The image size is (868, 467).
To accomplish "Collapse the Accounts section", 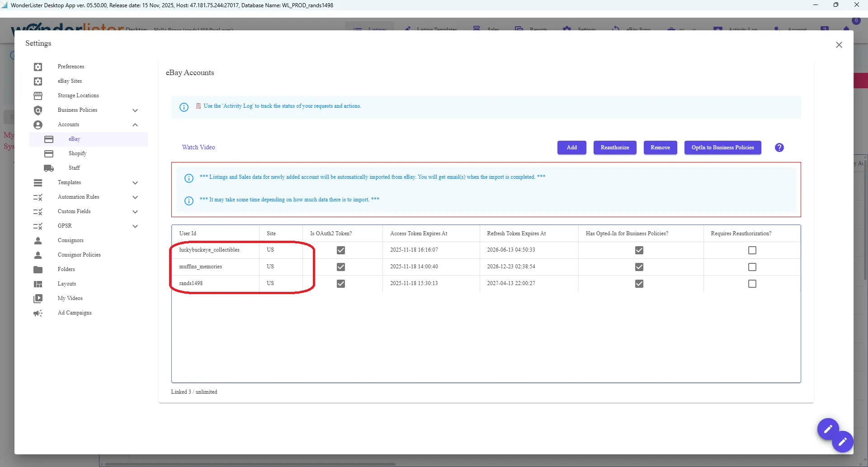I will (x=135, y=124).
